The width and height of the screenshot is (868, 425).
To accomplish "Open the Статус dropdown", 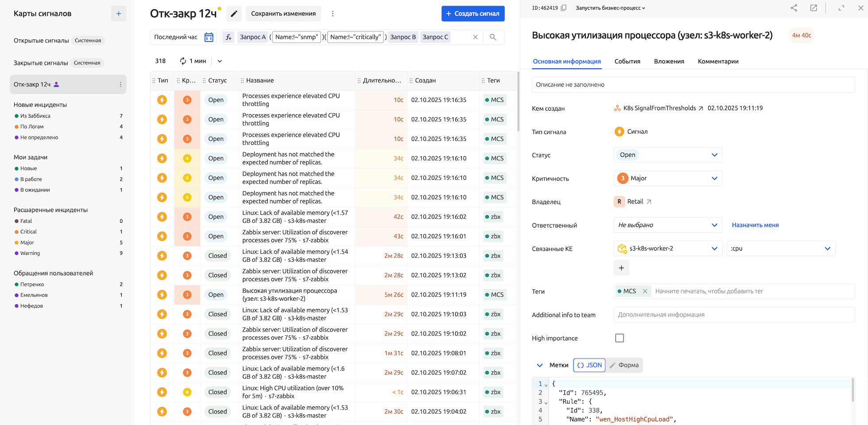I will [x=668, y=155].
